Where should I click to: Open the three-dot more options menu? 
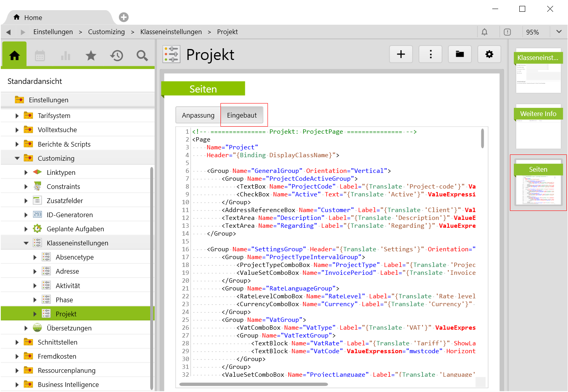(x=430, y=54)
